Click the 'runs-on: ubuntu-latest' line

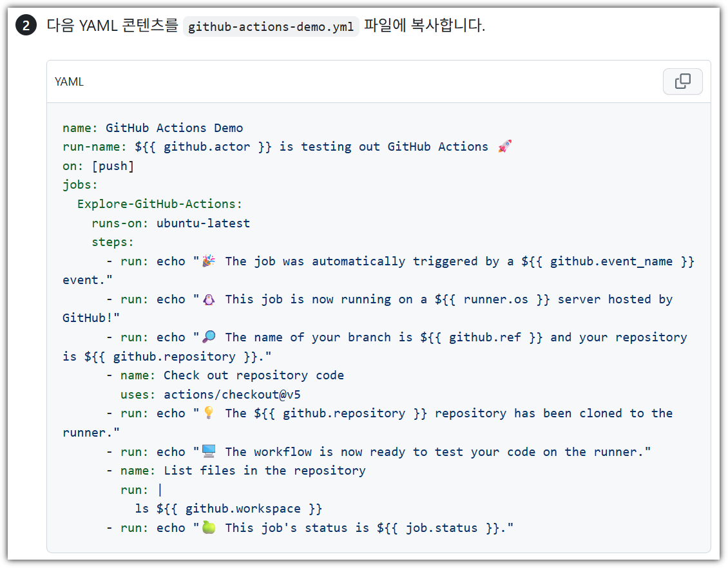pyautogui.click(x=171, y=223)
